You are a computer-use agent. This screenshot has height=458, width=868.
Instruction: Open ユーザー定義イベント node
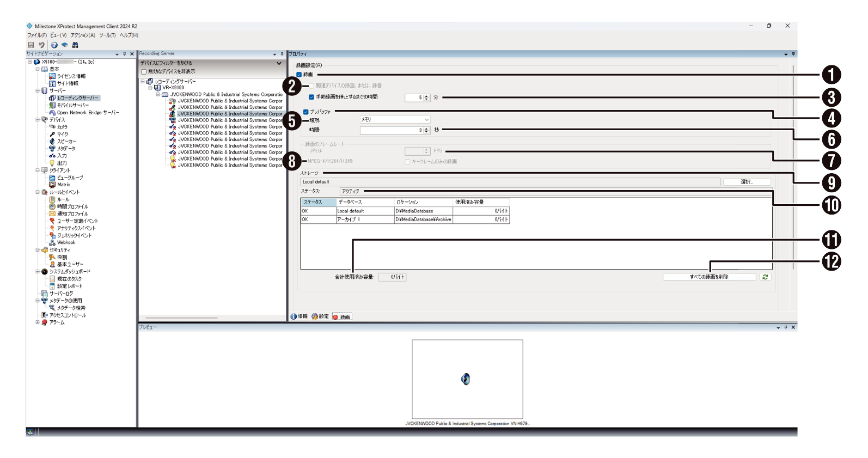[x=77, y=221]
